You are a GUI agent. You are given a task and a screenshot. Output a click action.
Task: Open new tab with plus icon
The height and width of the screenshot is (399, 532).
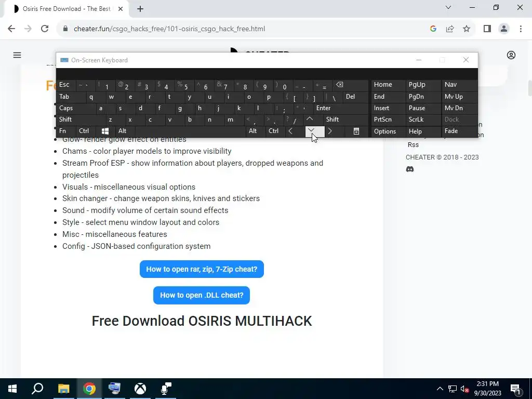tap(140, 9)
